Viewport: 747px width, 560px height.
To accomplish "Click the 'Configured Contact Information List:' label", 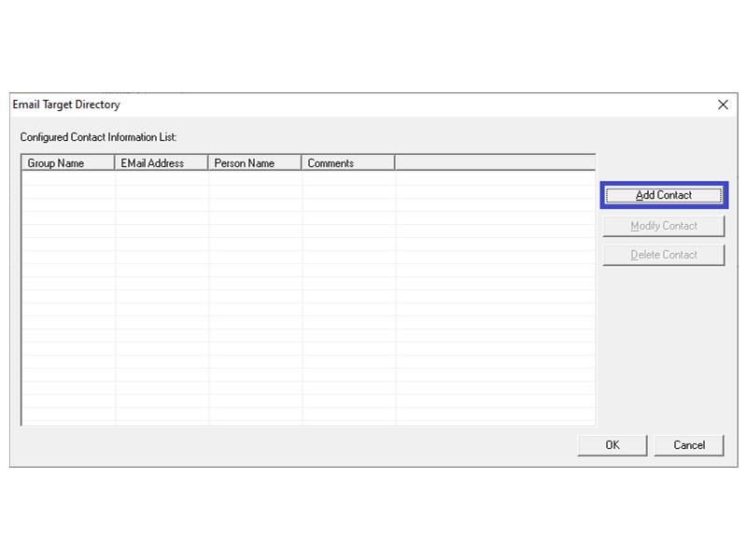I will click(98, 137).
